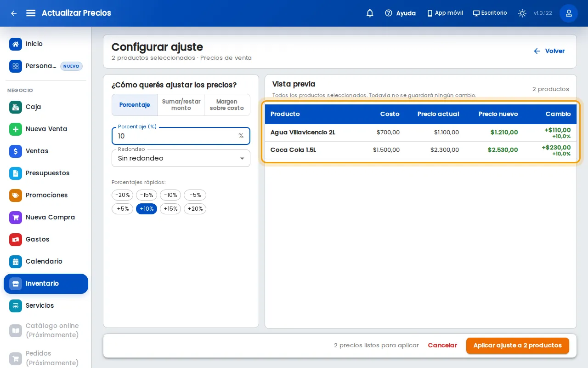Click the Agua Villavicencio 2L row name
The width and height of the screenshot is (588, 368).
[303, 132]
